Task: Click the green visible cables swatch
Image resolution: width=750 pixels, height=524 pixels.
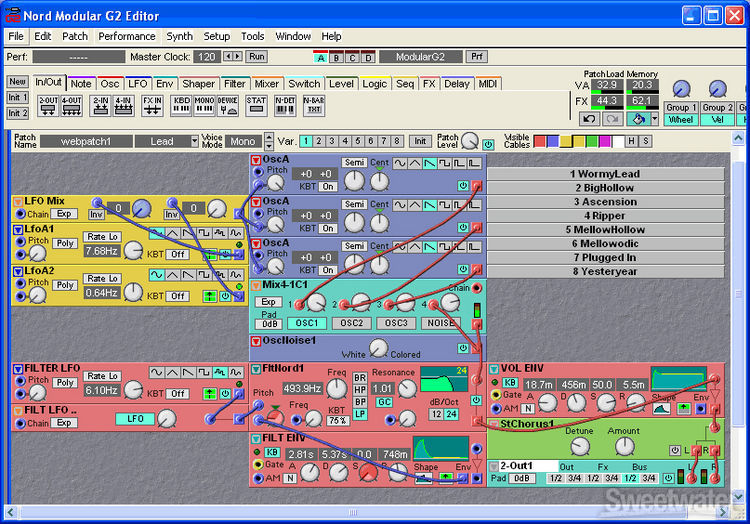Action: pos(592,141)
